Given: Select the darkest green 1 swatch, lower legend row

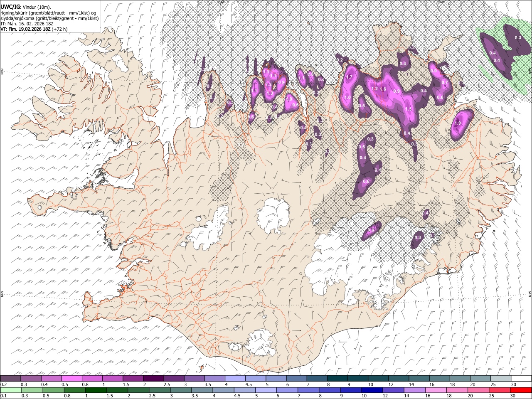Looking at the screenshot, I should (96, 390).
